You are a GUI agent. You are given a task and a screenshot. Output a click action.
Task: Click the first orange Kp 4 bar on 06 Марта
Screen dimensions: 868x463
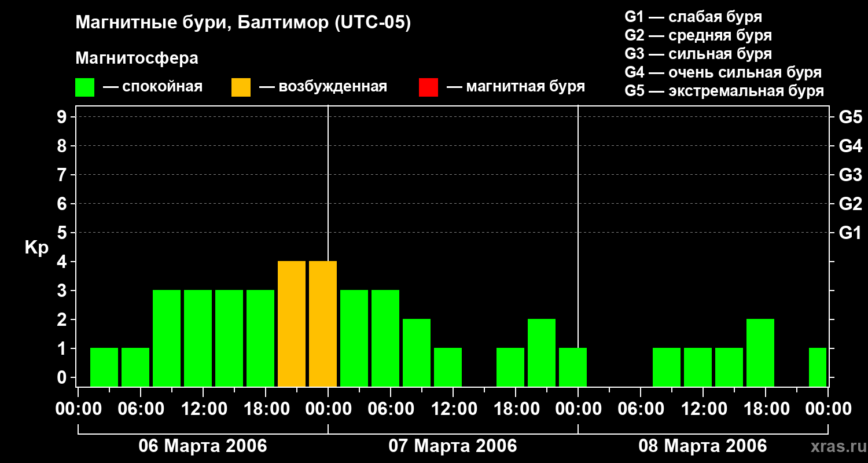coord(292,324)
